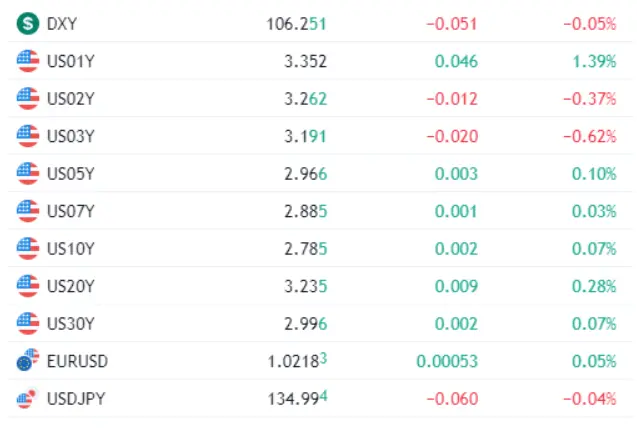Click the US03Y percent change -0.62%
The image size is (637, 430).
click(x=590, y=137)
